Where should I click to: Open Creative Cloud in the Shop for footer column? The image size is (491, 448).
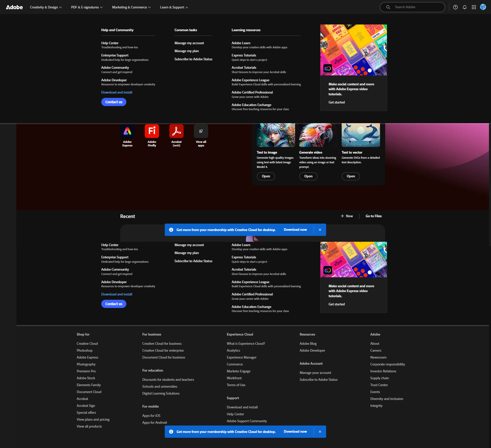[87, 344]
